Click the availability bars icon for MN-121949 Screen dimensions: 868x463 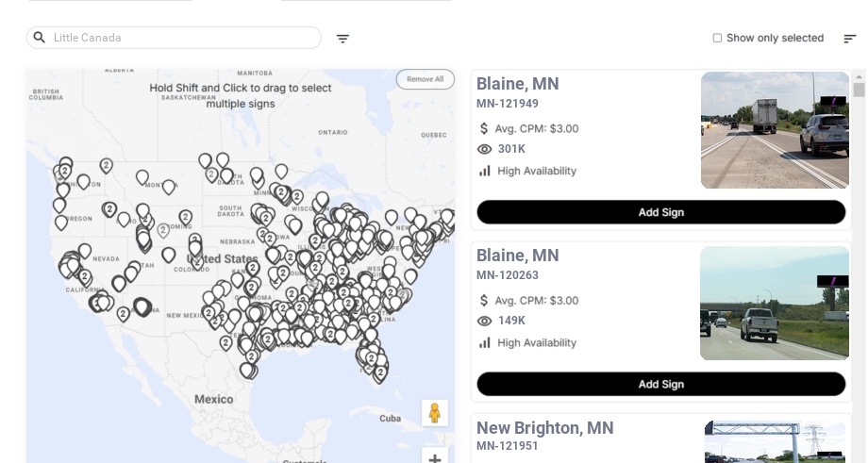[485, 171]
